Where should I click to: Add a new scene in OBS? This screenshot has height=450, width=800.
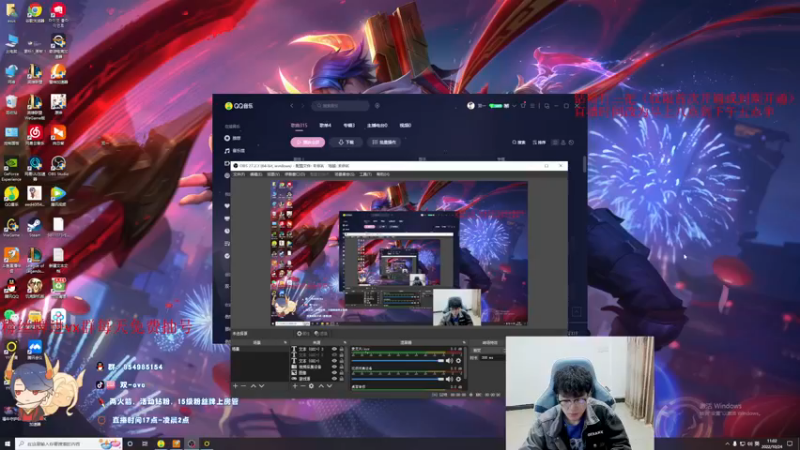235,386
